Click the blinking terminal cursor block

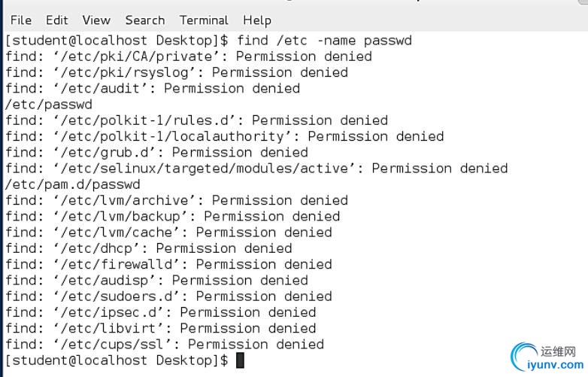240,360
